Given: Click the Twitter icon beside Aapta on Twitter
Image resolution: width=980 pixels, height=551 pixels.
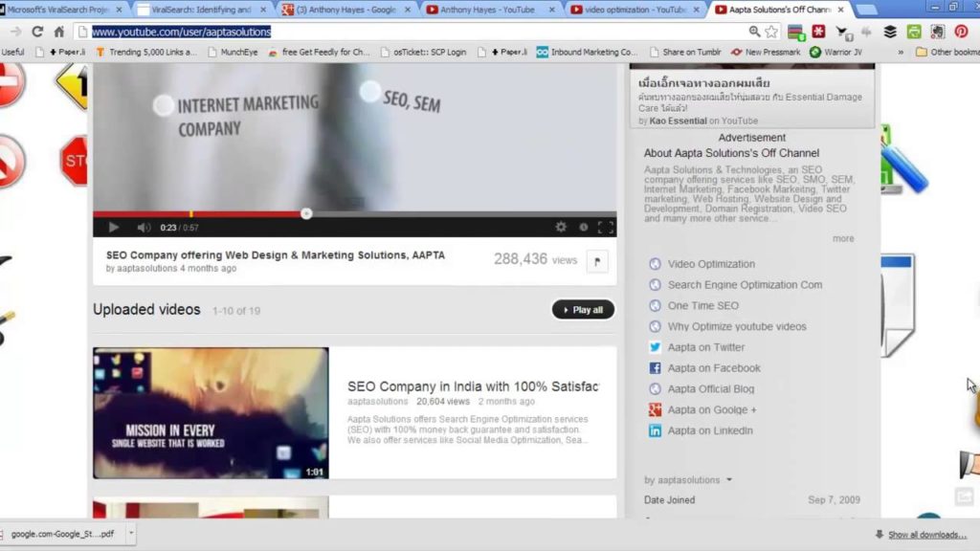Looking at the screenshot, I should pos(655,347).
